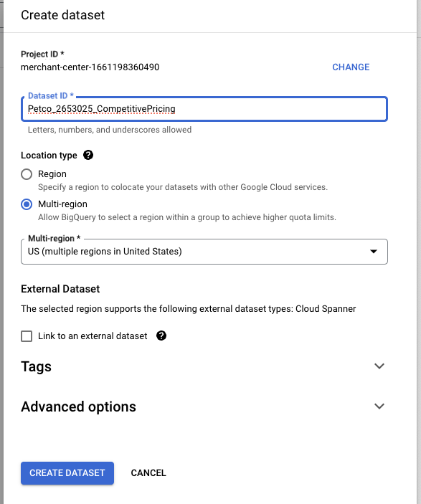The height and width of the screenshot is (504, 421).
Task: Click the Multi-region field's dropdown arrow icon
Action: [374, 252]
